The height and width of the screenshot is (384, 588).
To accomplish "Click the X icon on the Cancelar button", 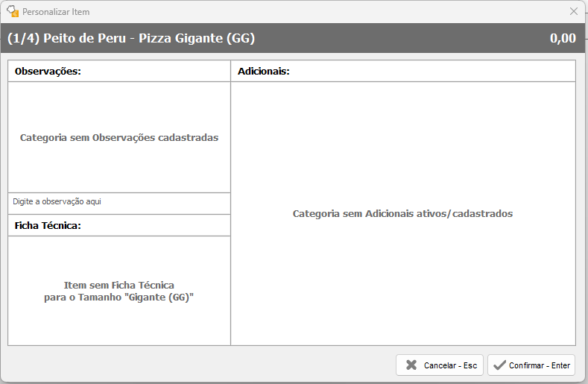I will click(411, 365).
